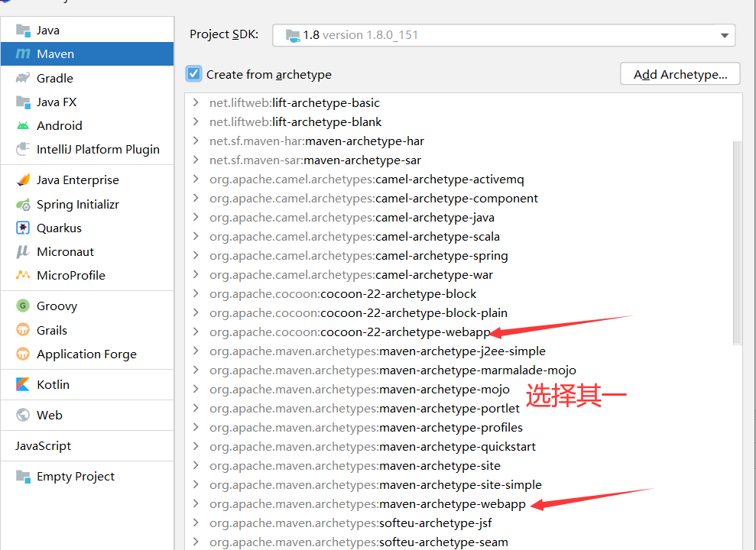Select maven-archetype-marmalade-mojo row
The width and height of the screenshot is (756, 550).
(x=393, y=370)
